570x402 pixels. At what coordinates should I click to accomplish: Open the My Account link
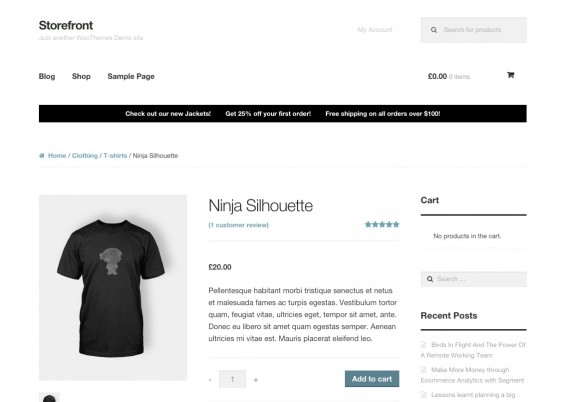pos(375,30)
